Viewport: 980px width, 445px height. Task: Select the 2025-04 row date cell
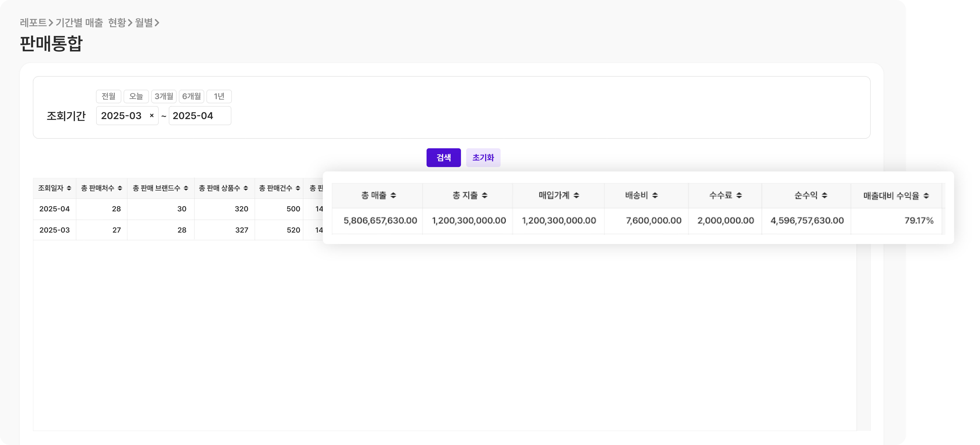pos(54,209)
